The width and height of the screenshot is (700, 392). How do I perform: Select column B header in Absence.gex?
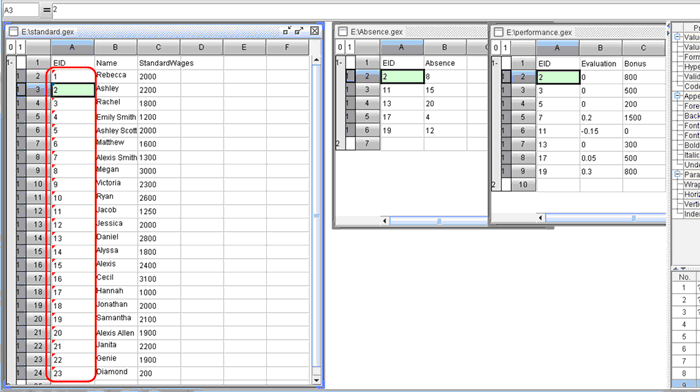(445, 47)
